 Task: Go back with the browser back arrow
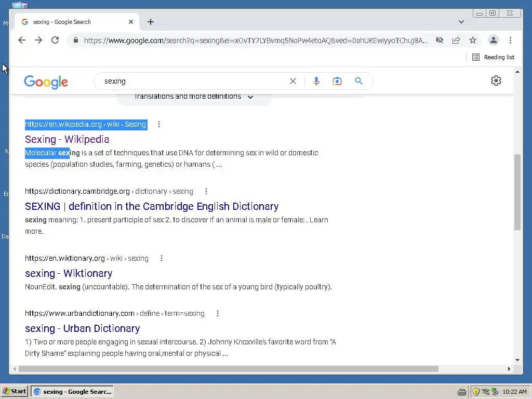[x=22, y=41]
